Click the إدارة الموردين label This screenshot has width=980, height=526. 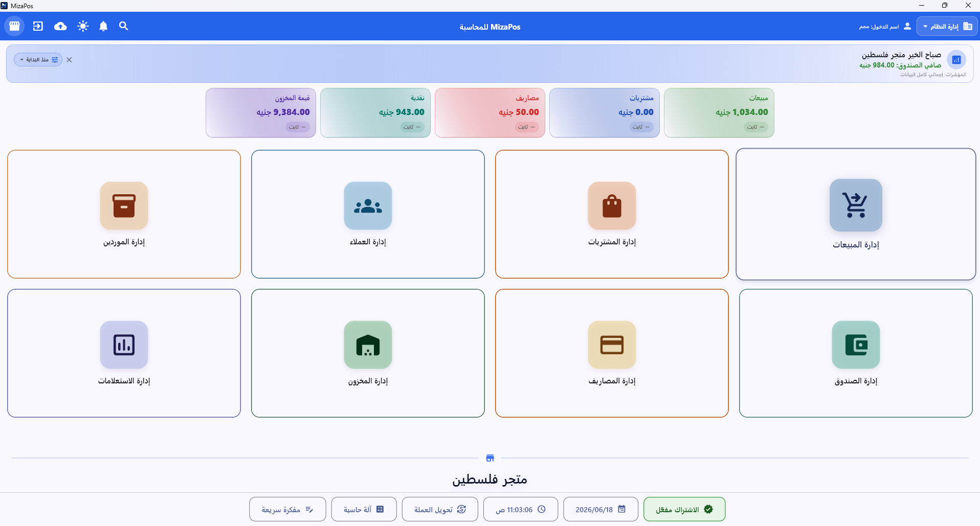(x=124, y=242)
